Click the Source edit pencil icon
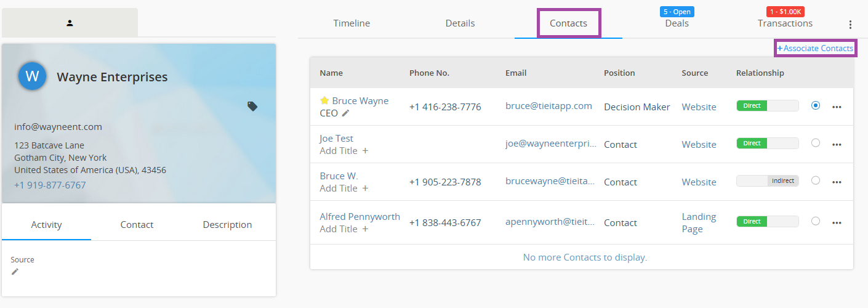Image resolution: width=868 pixels, height=308 pixels. (15, 272)
